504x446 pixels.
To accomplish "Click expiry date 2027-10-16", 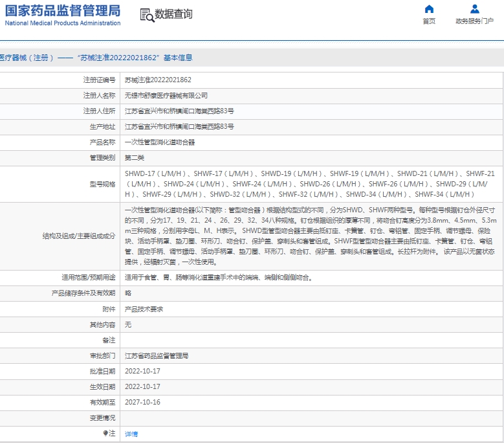I will tap(142, 402).
